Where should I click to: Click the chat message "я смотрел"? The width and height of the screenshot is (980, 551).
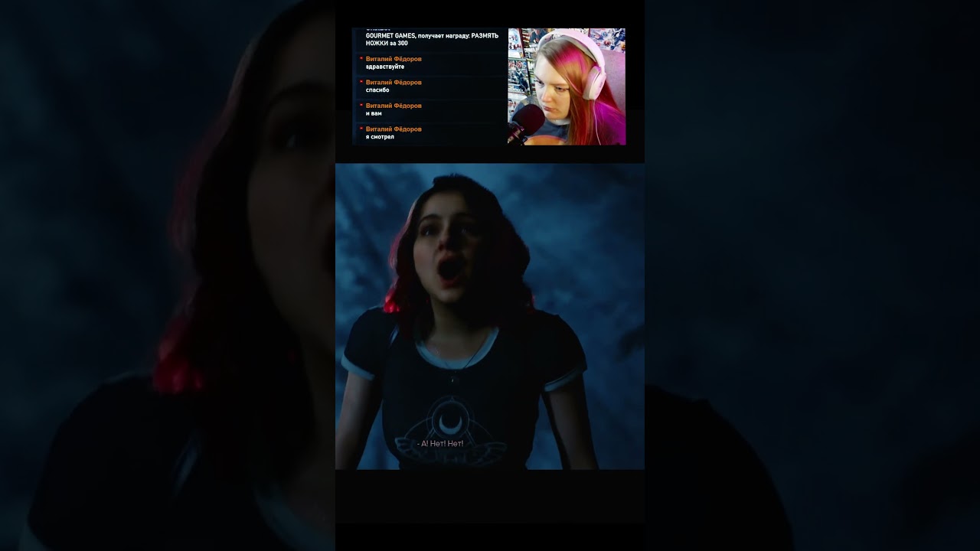pos(380,137)
